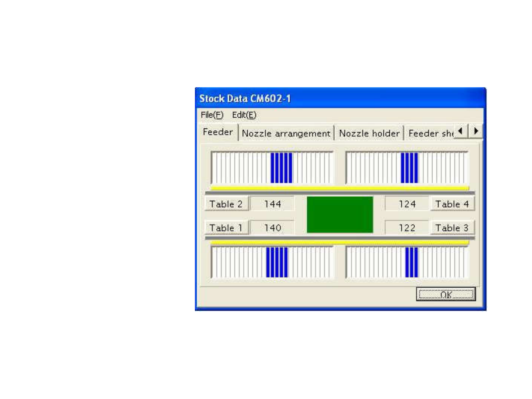Click the blue feeder slots above Table 4
Viewport: 532px width, 399px height.
coord(409,168)
